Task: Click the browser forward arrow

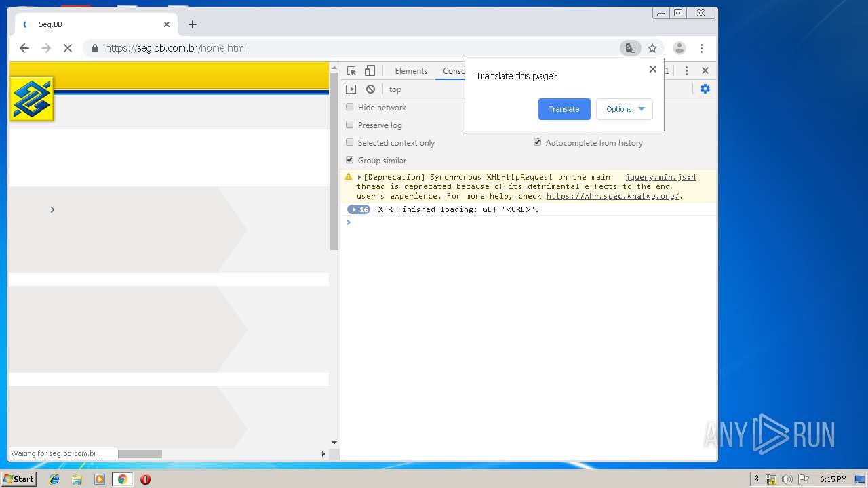Action: click(x=46, y=48)
